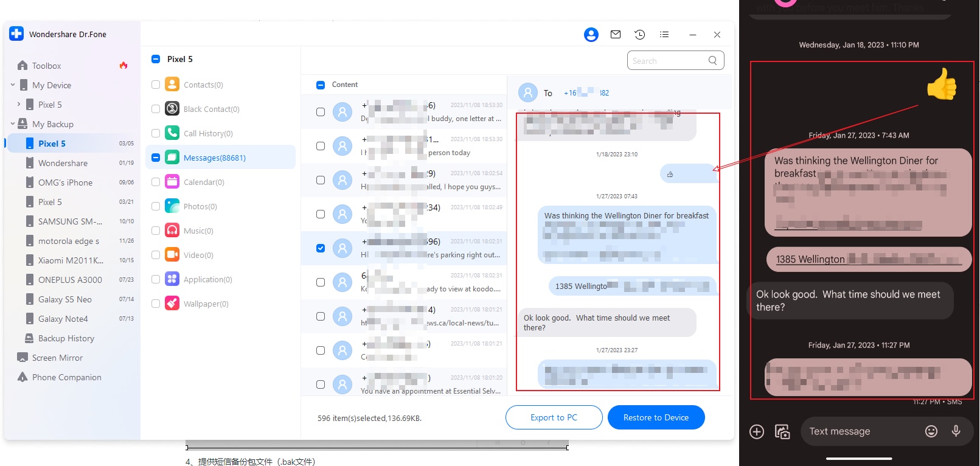Click the Call History phone icon

pyautogui.click(x=172, y=133)
